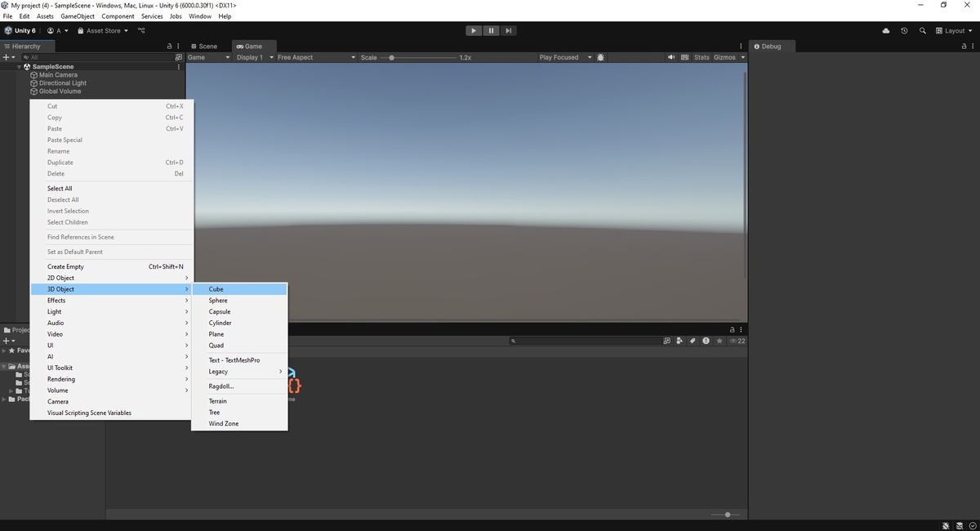The width and height of the screenshot is (980, 531).
Task: Switch to the Scene tab
Action: tap(203, 47)
